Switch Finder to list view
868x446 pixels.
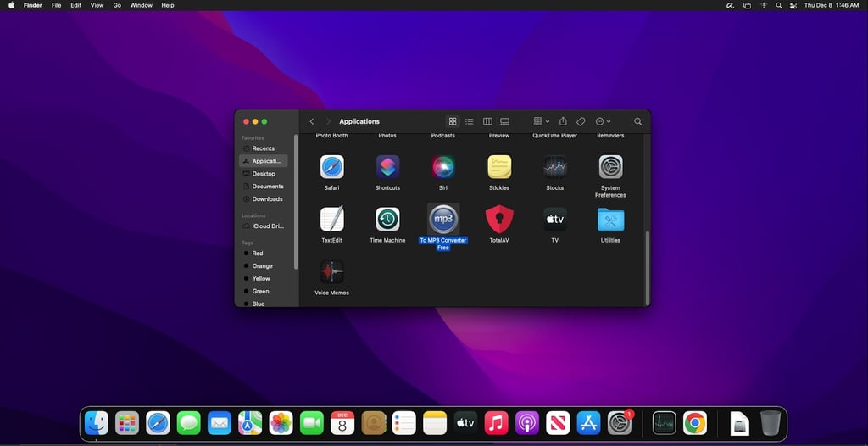point(470,121)
